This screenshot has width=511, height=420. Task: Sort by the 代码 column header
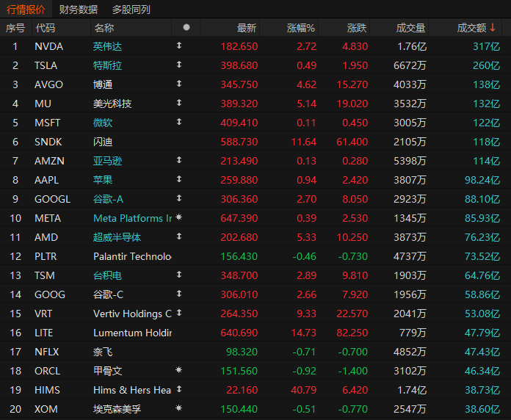pos(46,28)
